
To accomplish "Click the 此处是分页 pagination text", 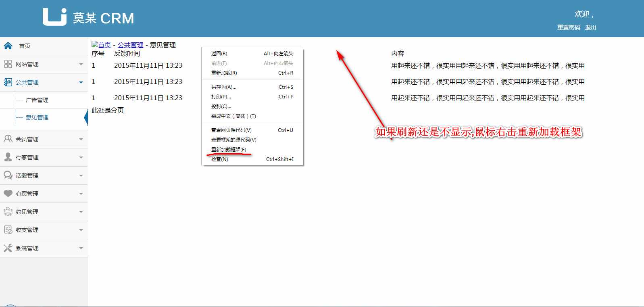I will pos(108,110).
